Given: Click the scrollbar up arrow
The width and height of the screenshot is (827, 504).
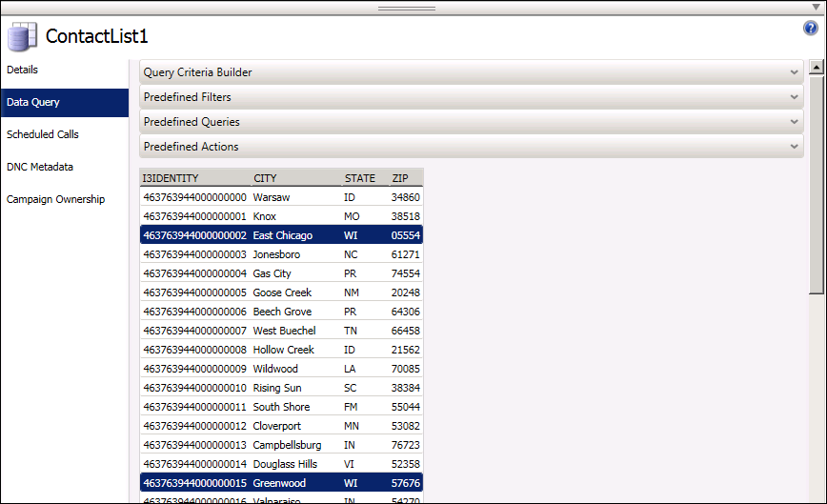Looking at the screenshot, I should point(816,68).
